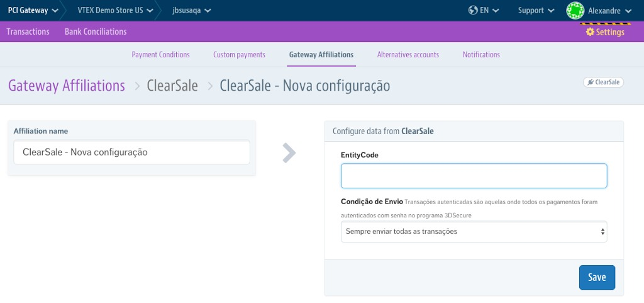Switch to Payment Conditions tab

coord(160,55)
